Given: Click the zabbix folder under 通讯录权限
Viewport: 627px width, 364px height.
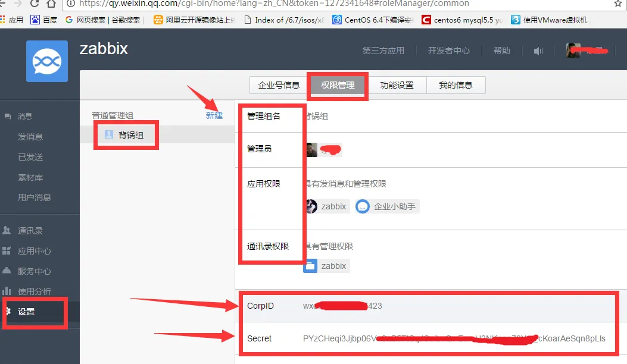Looking at the screenshot, I should pyautogui.click(x=326, y=266).
